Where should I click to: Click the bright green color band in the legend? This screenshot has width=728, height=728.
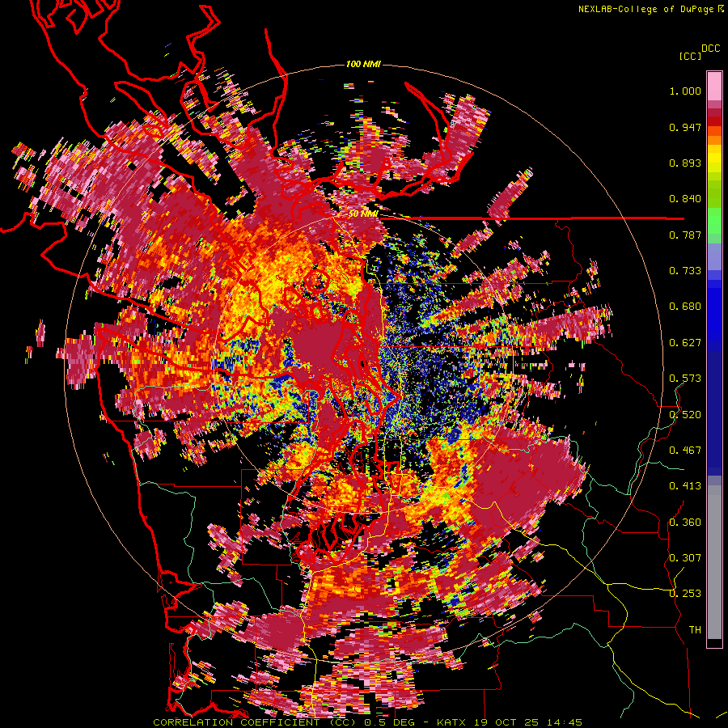coord(714,220)
